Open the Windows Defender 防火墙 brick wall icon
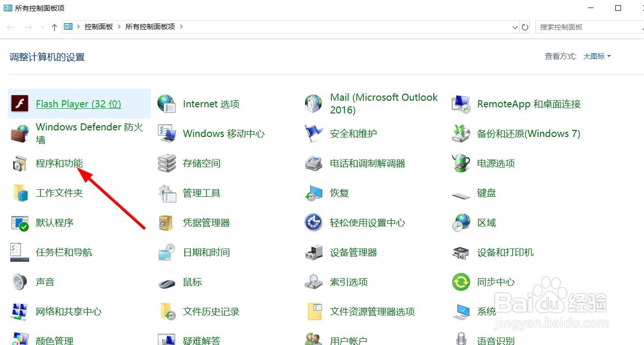The width and height of the screenshot is (644, 345). (19, 133)
